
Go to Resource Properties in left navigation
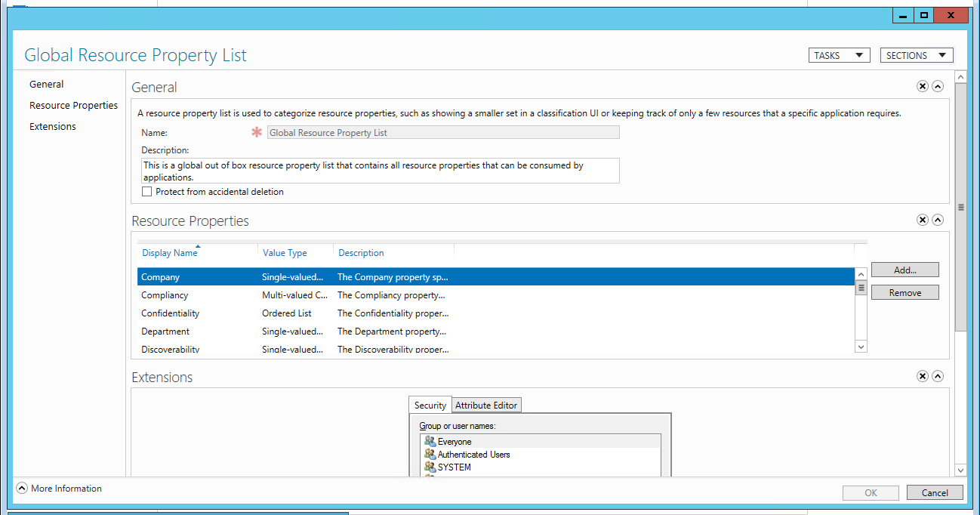coord(73,106)
